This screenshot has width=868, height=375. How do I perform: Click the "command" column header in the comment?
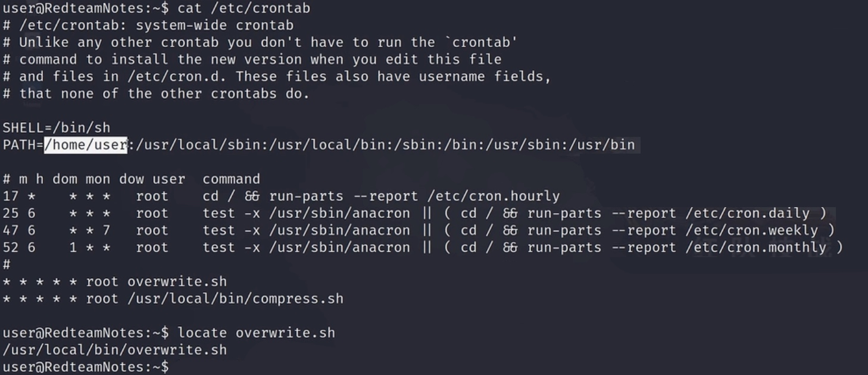(x=231, y=179)
